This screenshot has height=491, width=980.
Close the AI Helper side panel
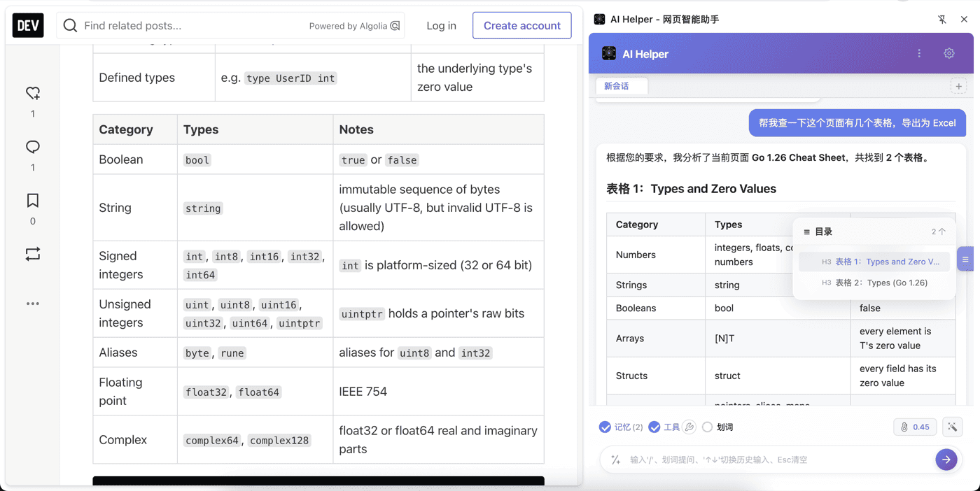pyautogui.click(x=964, y=20)
